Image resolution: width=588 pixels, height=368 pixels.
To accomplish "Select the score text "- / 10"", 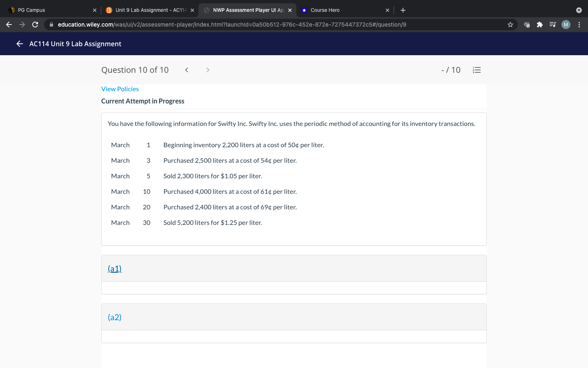I will tap(451, 70).
